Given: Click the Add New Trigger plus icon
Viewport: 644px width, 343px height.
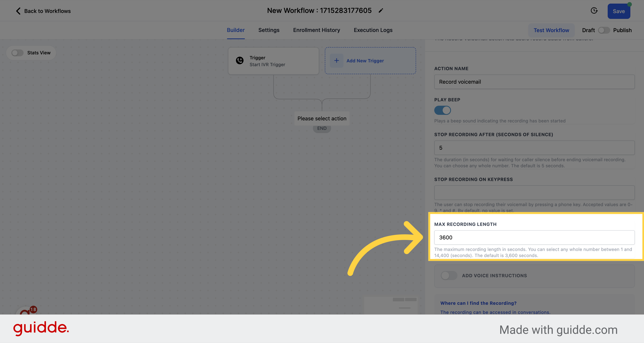Looking at the screenshot, I should coord(337,60).
